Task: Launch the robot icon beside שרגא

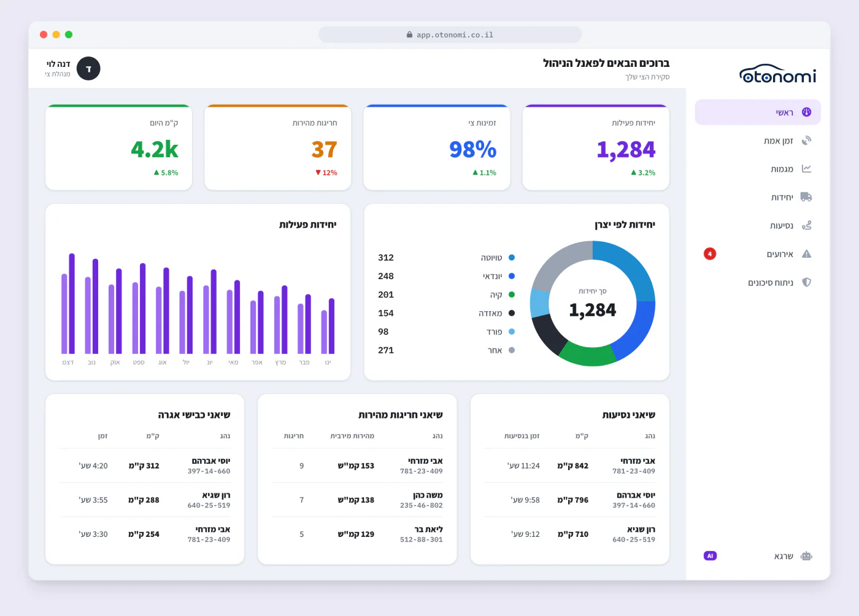Action: tap(806, 556)
